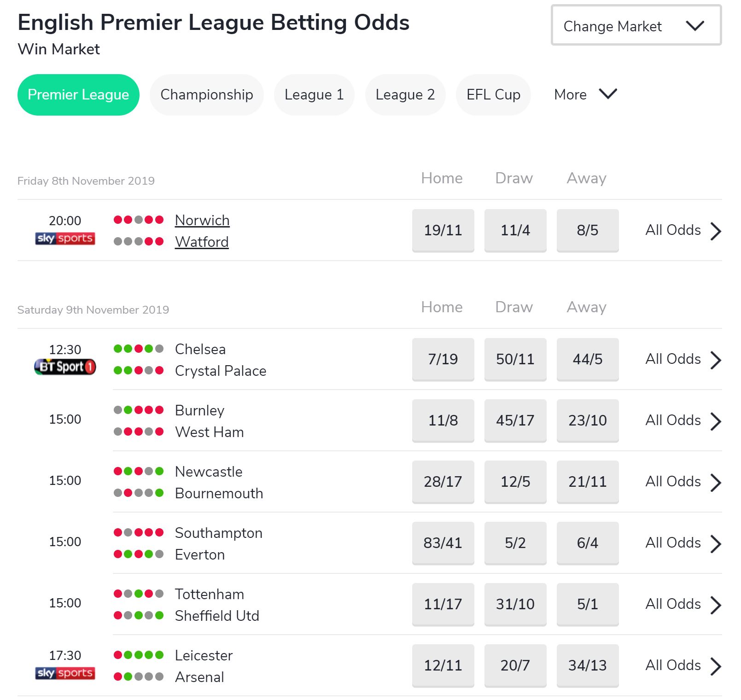Click Norwich recent form dots
The image size is (741, 700).
(x=138, y=220)
